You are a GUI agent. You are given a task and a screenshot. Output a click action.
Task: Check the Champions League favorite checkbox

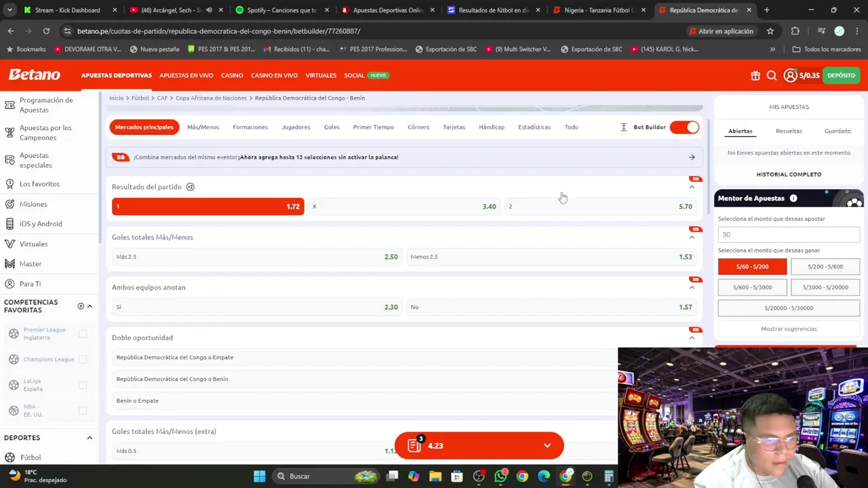(83, 359)
